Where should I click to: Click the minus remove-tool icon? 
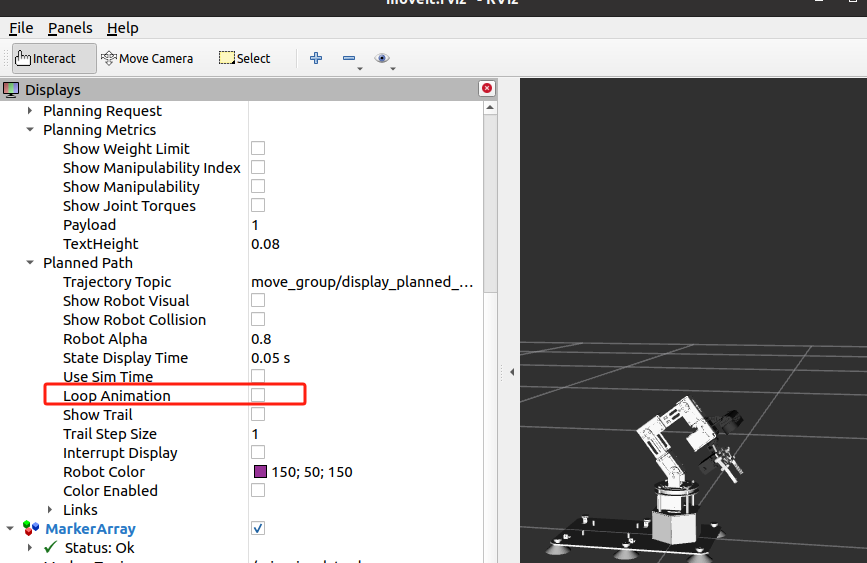[349, 58]
